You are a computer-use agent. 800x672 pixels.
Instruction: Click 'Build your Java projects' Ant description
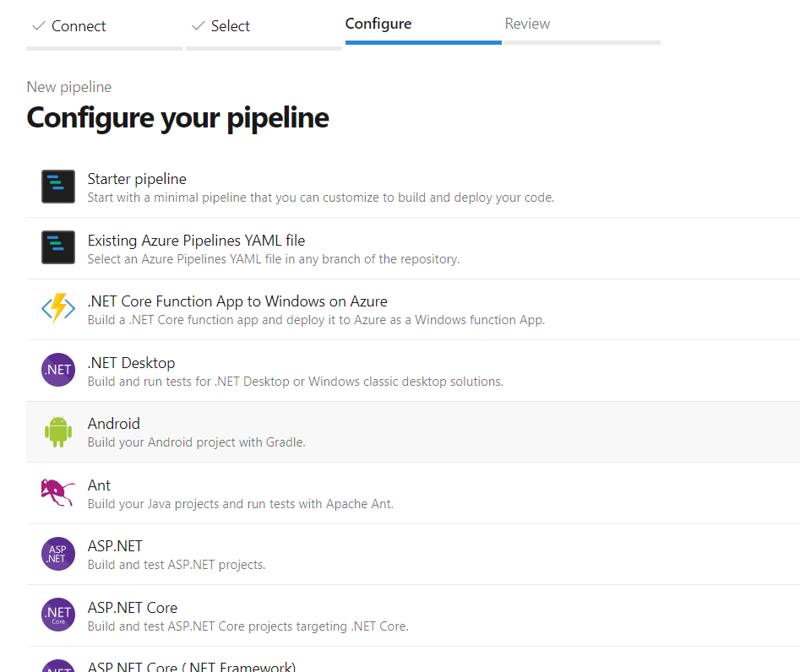click(x=240, y=504)
